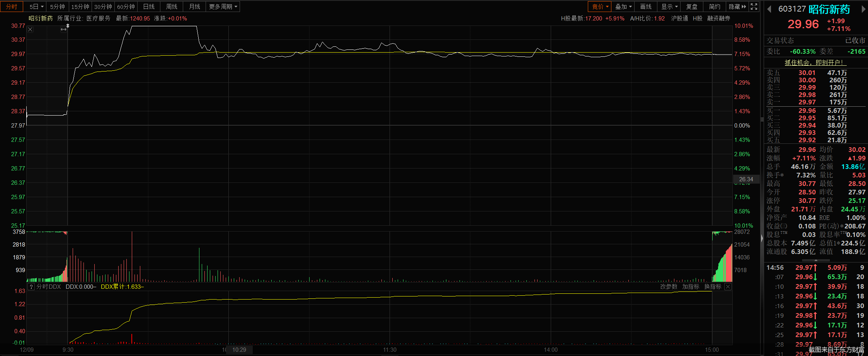Go to previous stock with left arrow

pyautogui.click(x=769, y=9)
